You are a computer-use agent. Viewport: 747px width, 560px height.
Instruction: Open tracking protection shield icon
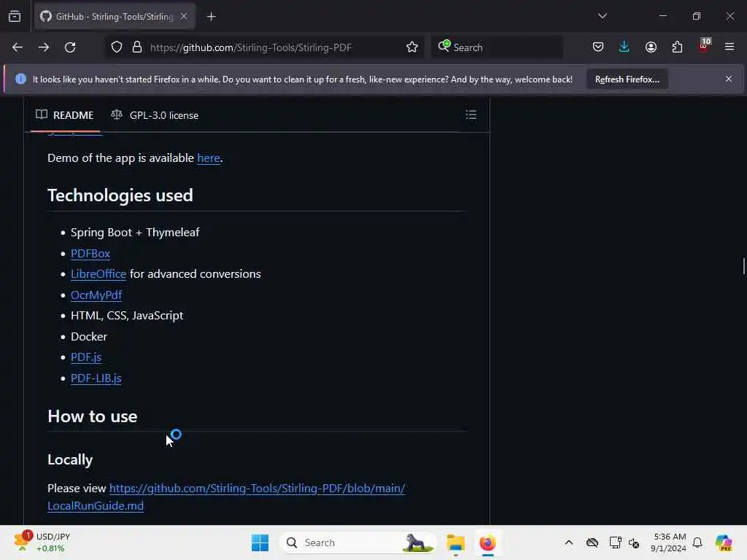pyautogui.click(x=117, y=47)
